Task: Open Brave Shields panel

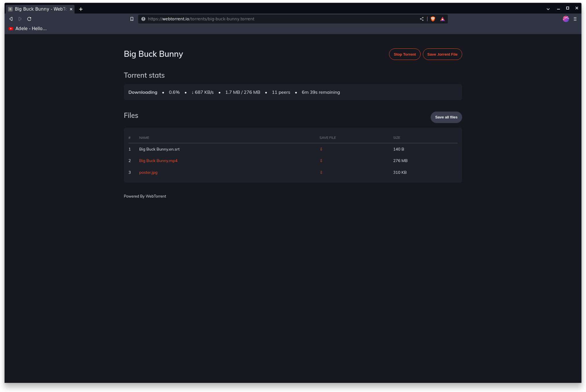Action: [433, 19]
